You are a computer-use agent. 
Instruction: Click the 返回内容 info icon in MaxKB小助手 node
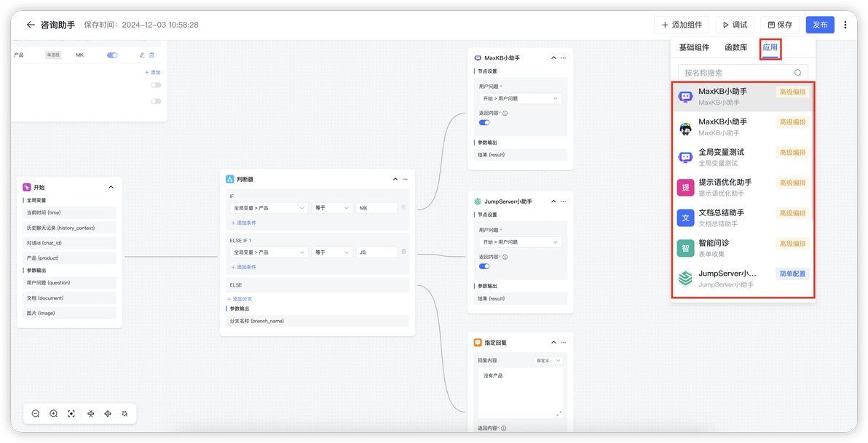coord(505,113)
